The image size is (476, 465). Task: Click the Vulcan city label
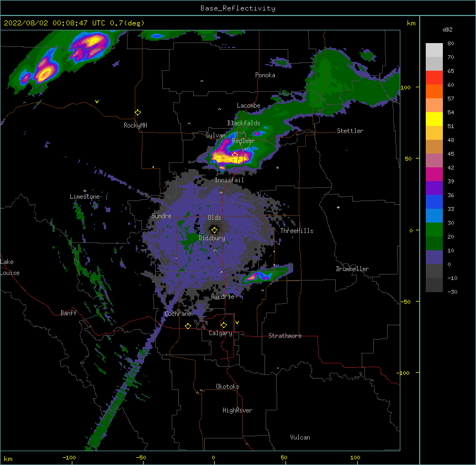tap(300, 437)
